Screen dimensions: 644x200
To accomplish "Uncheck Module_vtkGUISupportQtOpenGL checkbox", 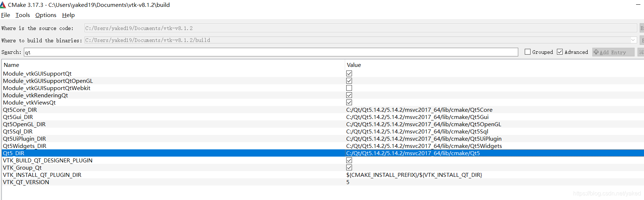I will (349, 81).
